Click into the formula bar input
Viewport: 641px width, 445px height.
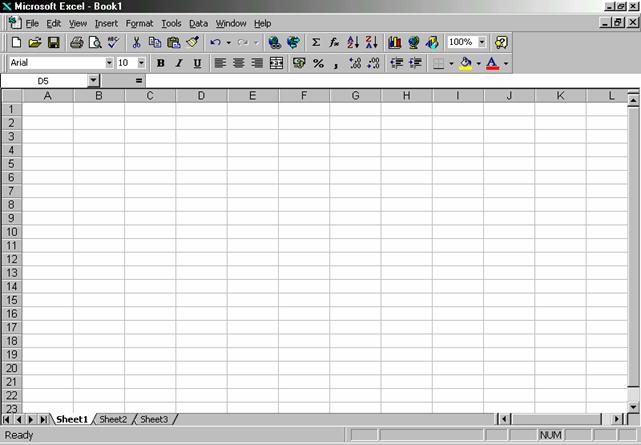click(380, 80)
